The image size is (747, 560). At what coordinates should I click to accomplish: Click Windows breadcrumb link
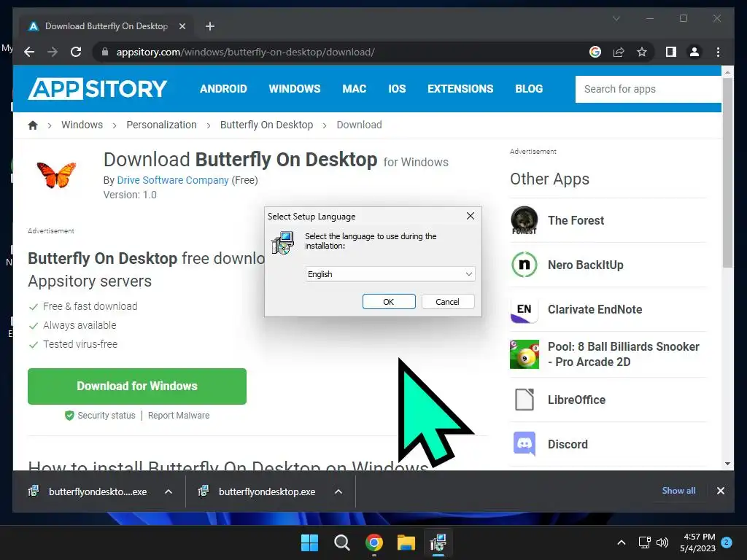(82, 125)
